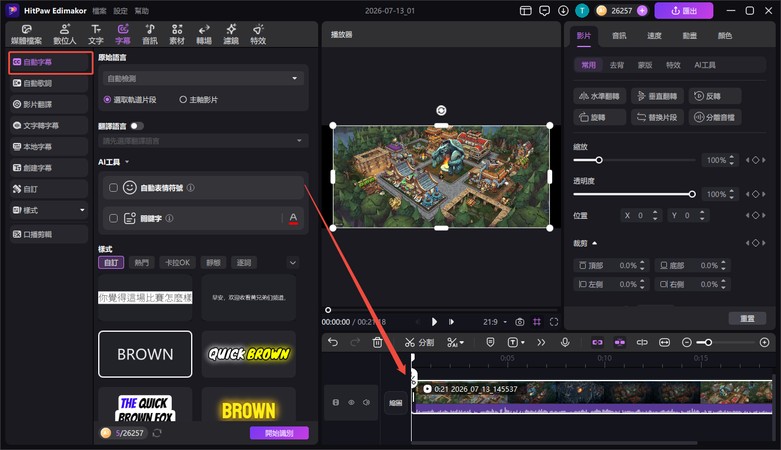
Task: Click the zoom-in plus icon on timeline
Action: [x=765, y=342]
